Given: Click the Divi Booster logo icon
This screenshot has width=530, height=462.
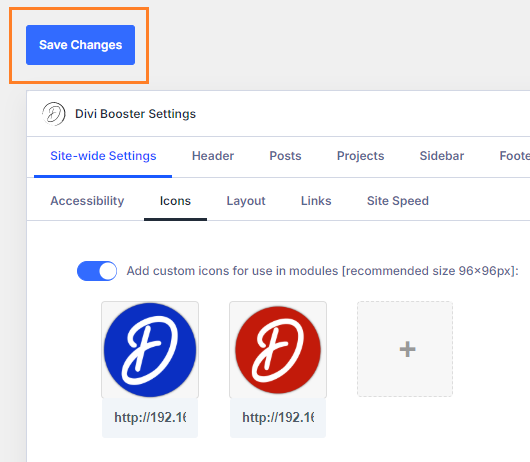Looking at the screenshot, I should point(54,114).
